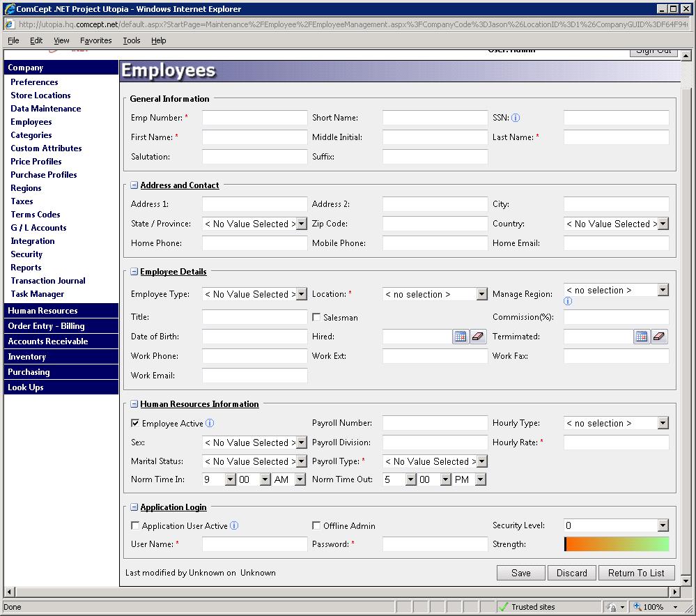Click the Manage Region info icon
This screenshot has width=696, height=616.
click(568, 301)
